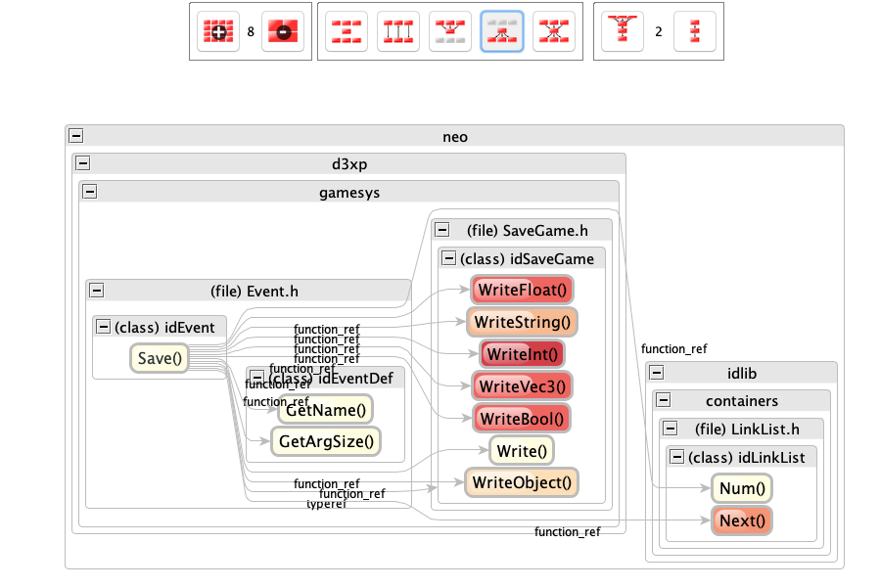Collapse the neo group
879x588 pixels.
76,137
